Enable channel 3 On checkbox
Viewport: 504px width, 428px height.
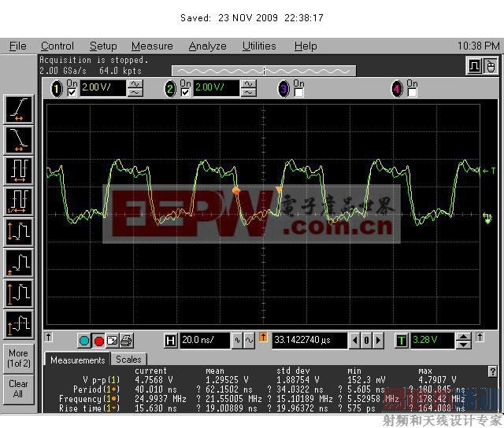[x=298, y=93]
